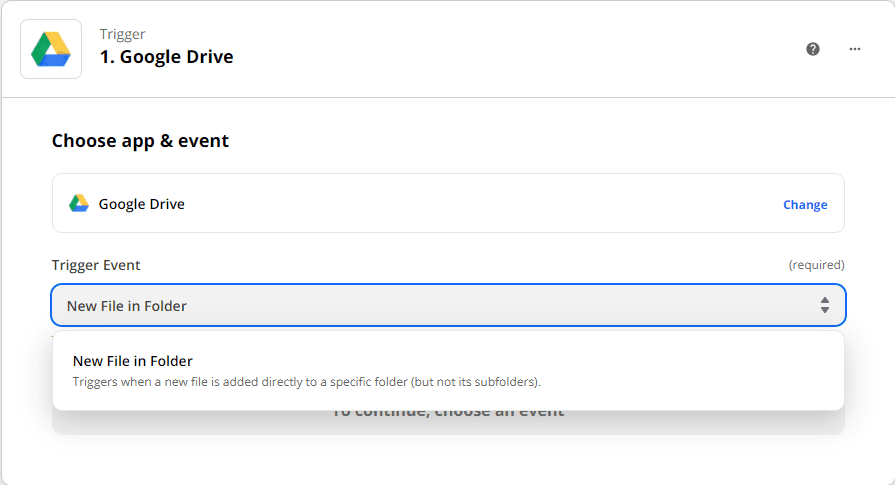Click the "Google Drive" name in app field

pos(141,204)
